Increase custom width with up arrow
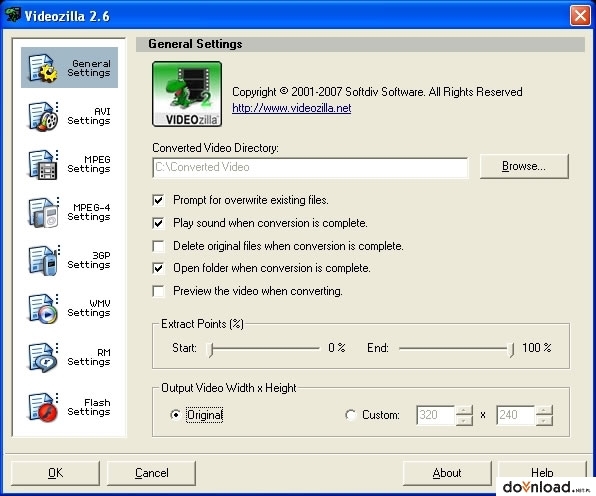 464,410
